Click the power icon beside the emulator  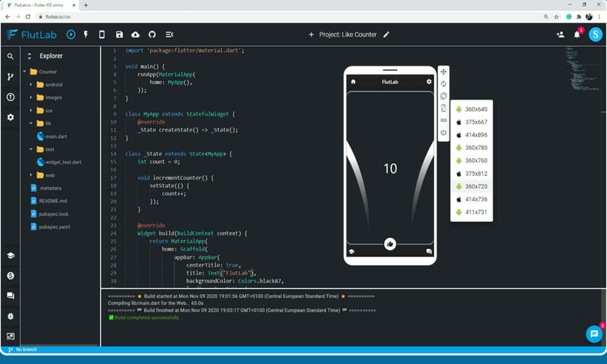click(x=444, y=132)
